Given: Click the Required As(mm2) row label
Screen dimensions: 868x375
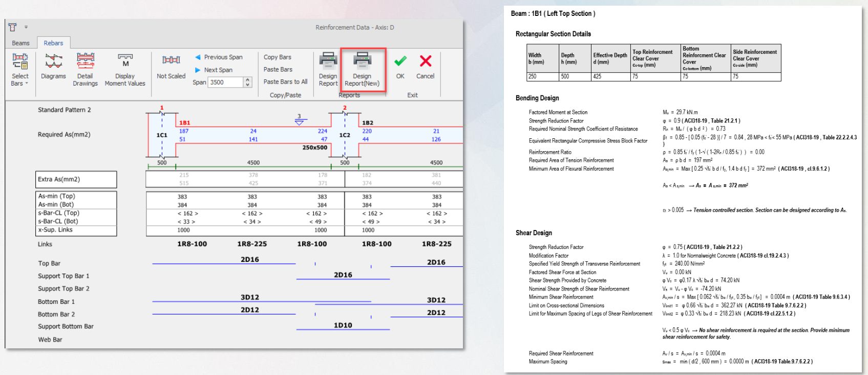Looking at the screenshot, I should (x=64, y=135).
